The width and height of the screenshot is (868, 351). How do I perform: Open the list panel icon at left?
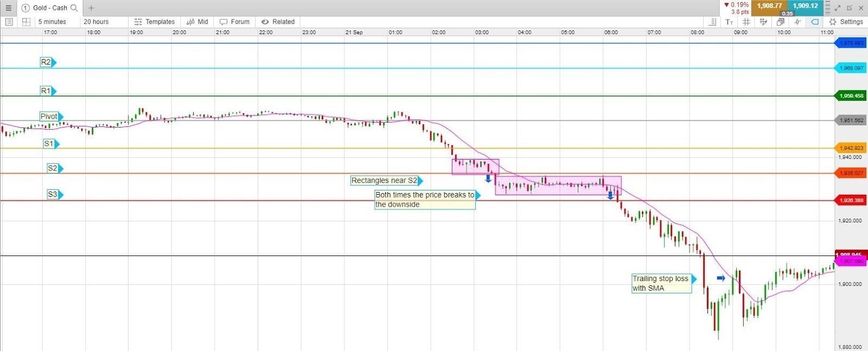[x=9, y=22]
